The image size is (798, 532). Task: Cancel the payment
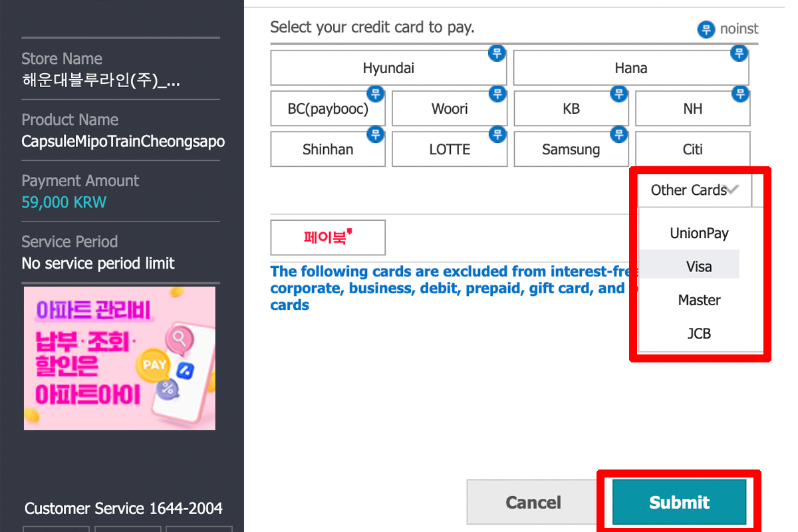click(533, 502)
